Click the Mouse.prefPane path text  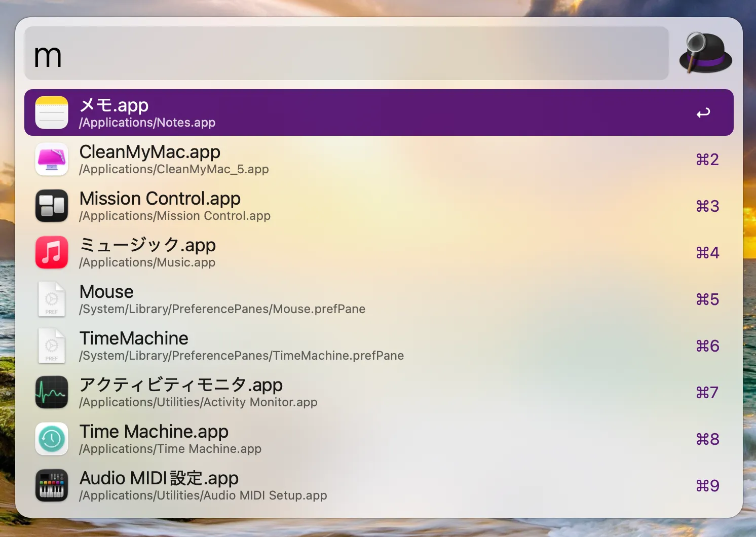(x=222, y=309)
